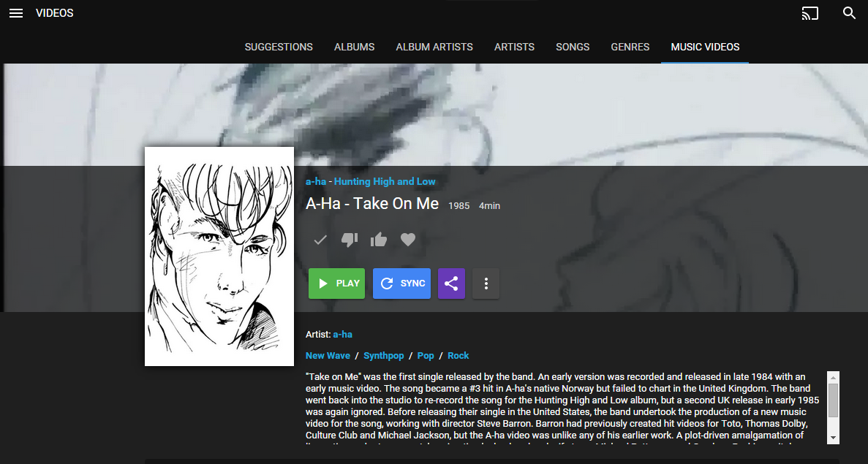Click the green Play button
The height and width of the screenshot is (464, 868).
click(336, 284)
